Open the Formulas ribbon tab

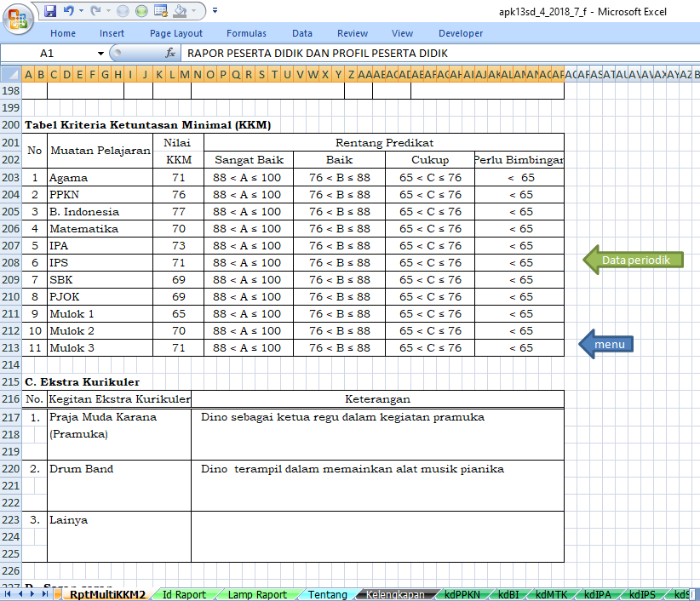pyautogui.click(x=246, y=33)
